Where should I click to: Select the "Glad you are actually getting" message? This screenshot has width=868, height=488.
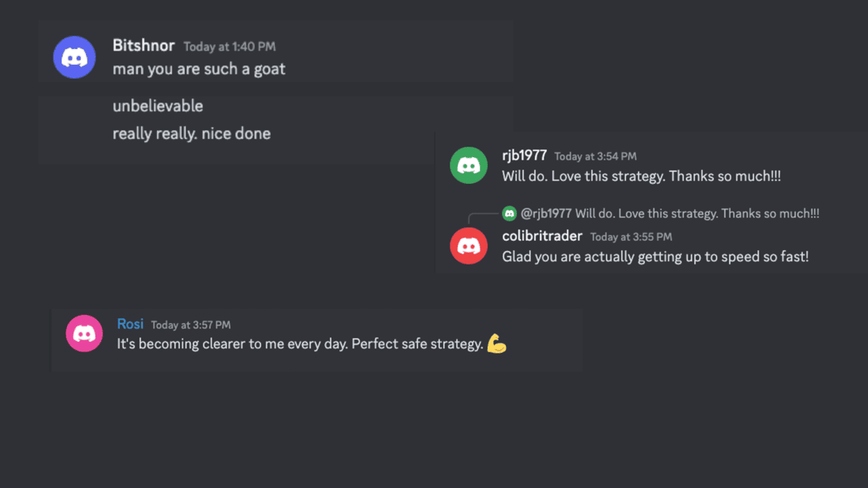click(655, 257)
